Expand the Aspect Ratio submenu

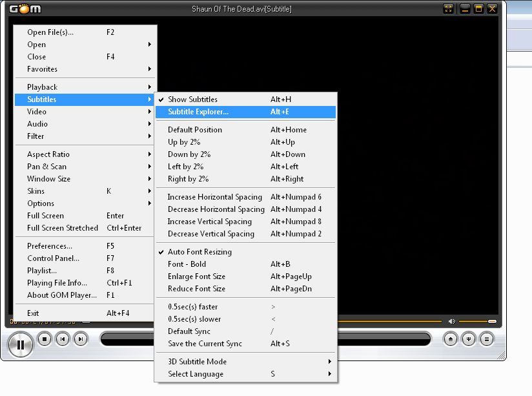tap(85, 154)
